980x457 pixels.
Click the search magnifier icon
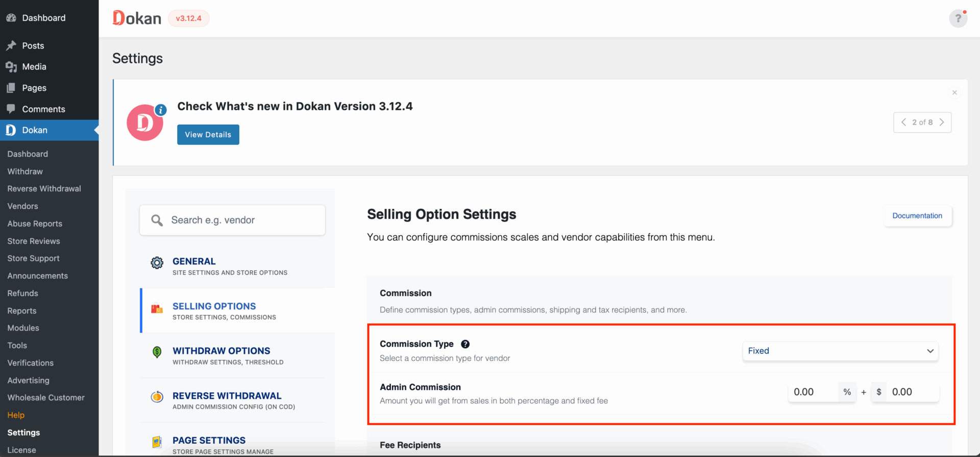click(x=157, y=220)
